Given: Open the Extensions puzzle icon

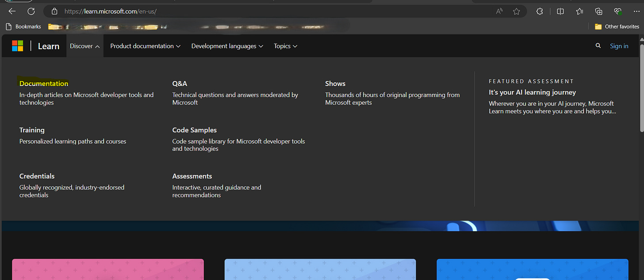Looking at the screenshot, I should click(x=540, y=12).
